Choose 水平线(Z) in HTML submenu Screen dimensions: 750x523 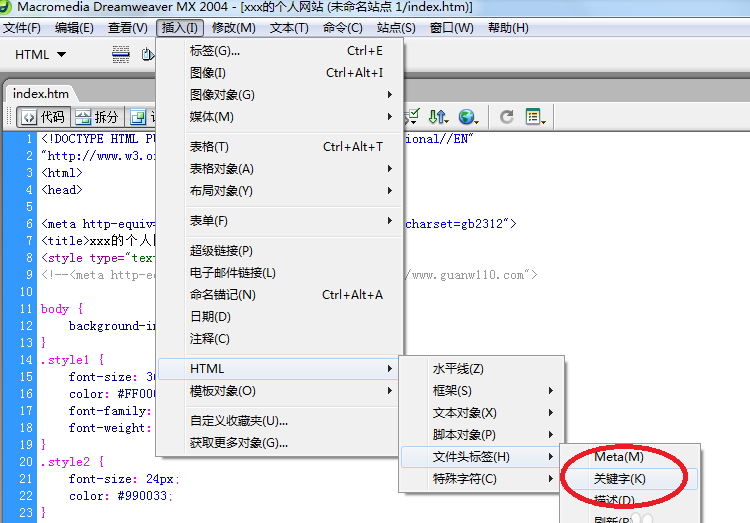coord(482,369)
